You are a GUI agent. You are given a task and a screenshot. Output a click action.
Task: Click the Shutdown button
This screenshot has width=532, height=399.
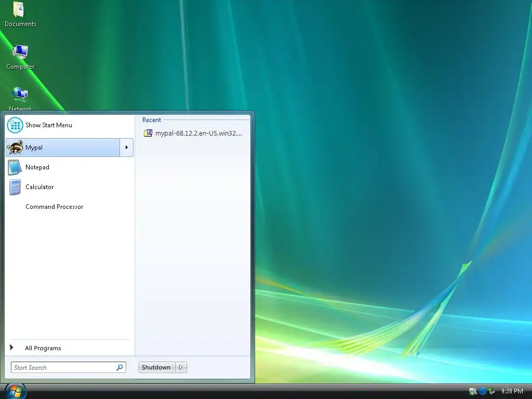[x=156, y=367]
